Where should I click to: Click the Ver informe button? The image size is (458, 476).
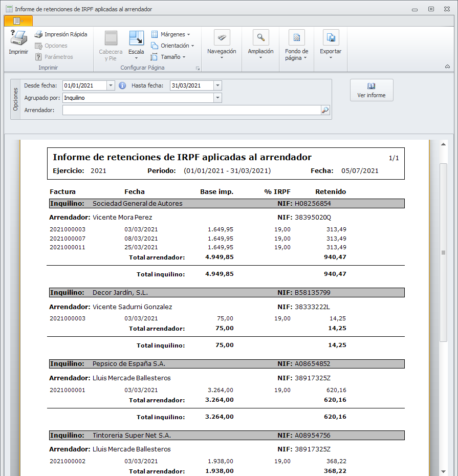[x=372, y=90]
